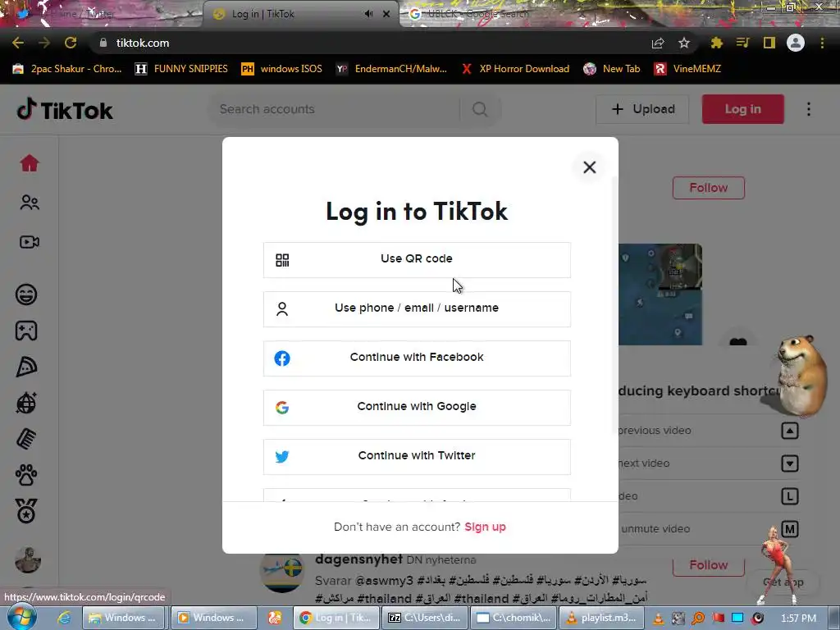
Task: Close the Log in to TikTok dialog
Action: click(x=589, y=167)
